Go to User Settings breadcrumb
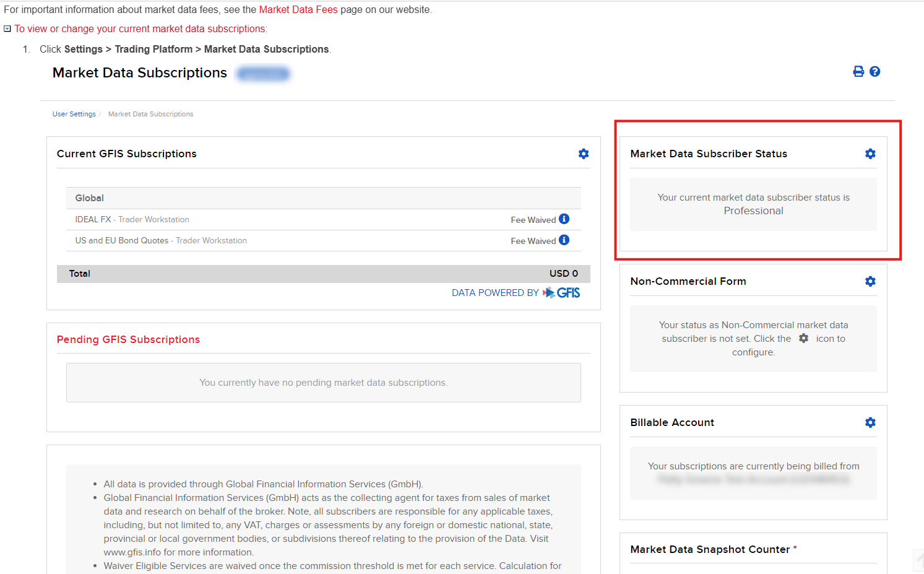The width and height of the screenshot is (924, 574). click(74, 114)
